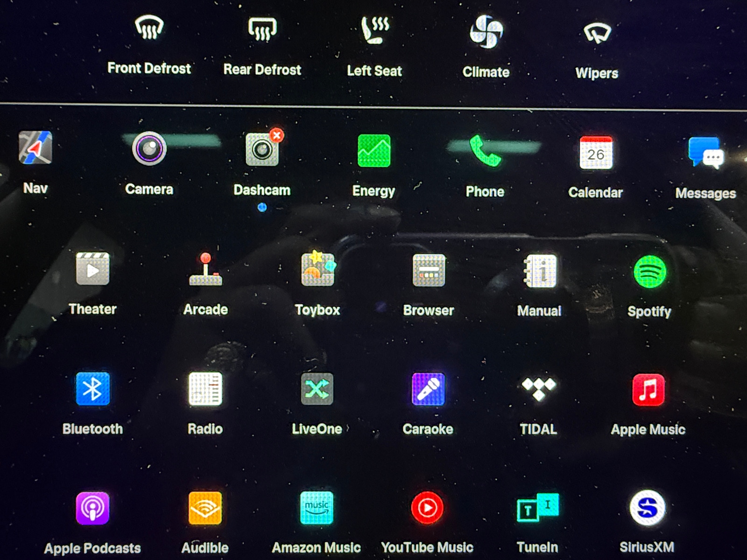The image size is (747, 560).
Task: Open Calendar showing date 26
Action: point(596,153)
